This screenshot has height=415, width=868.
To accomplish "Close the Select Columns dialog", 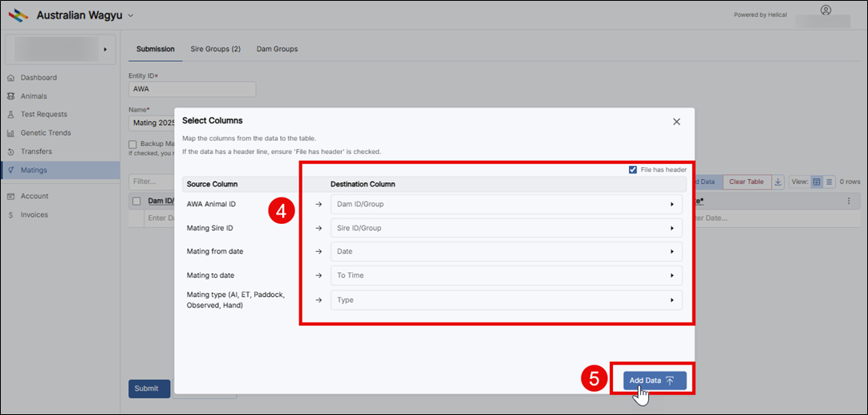I will pos(676,122).
